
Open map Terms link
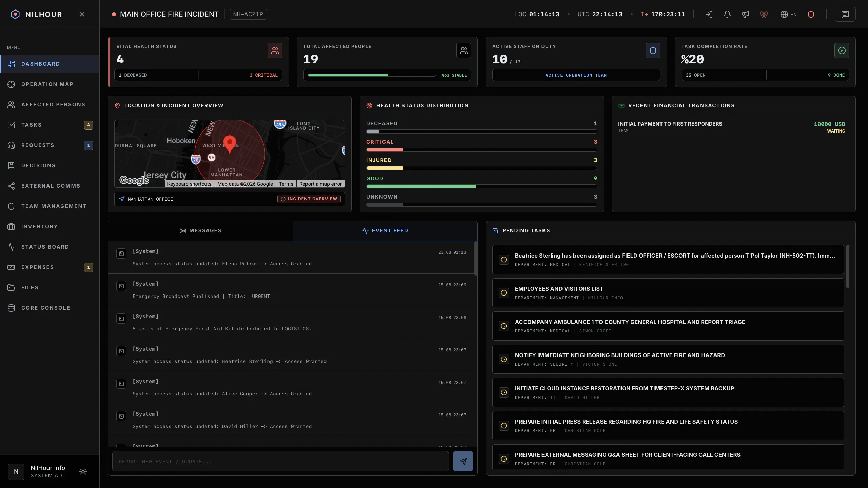point(286,184)
